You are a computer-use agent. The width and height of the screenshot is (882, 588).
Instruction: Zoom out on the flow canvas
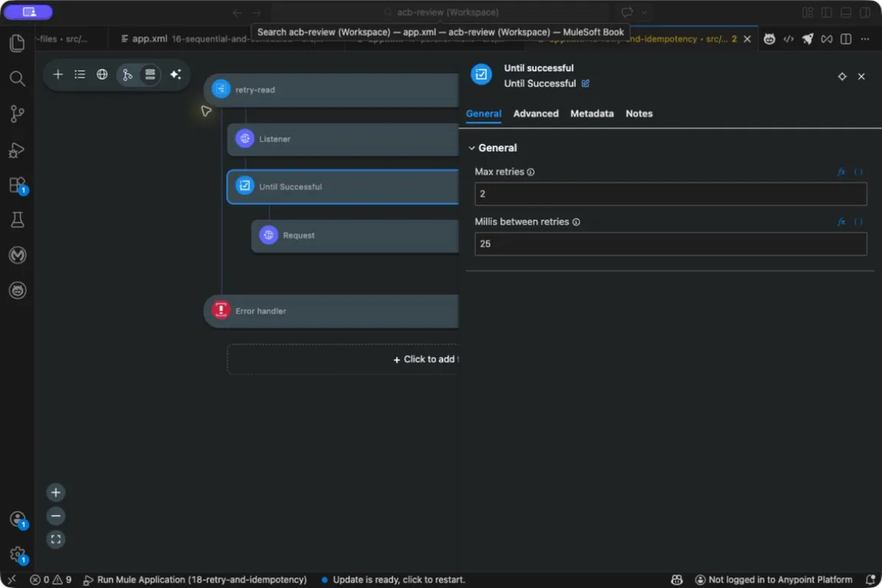[x=56, y=516]
